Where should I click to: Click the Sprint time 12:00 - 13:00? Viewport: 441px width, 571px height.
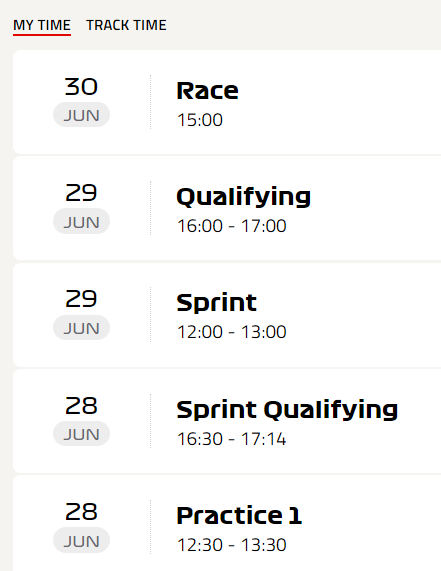[232, 332]
